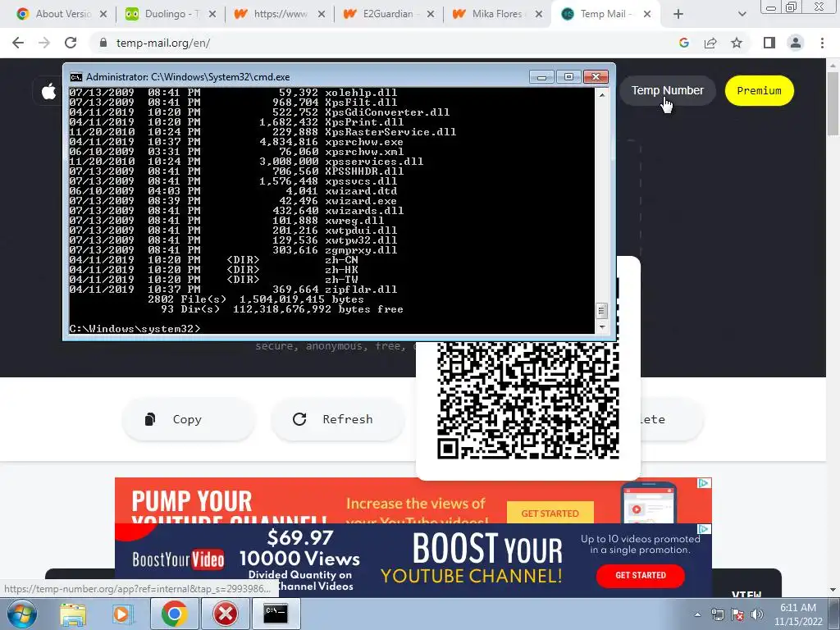Bookmark this page with star icon

[737, 43]
